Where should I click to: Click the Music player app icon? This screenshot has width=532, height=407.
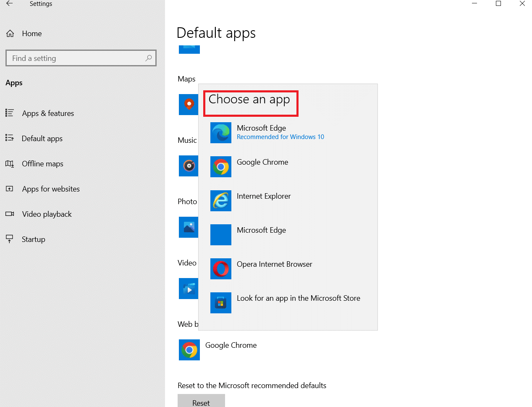pos(189,166)
